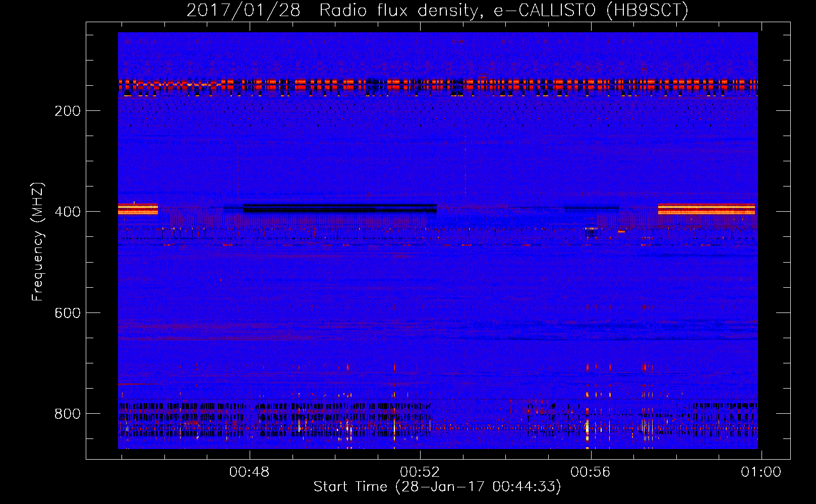Click the 01:00 time tick label
This screenshot has width=816, height=504.
(x=761, y=472)
